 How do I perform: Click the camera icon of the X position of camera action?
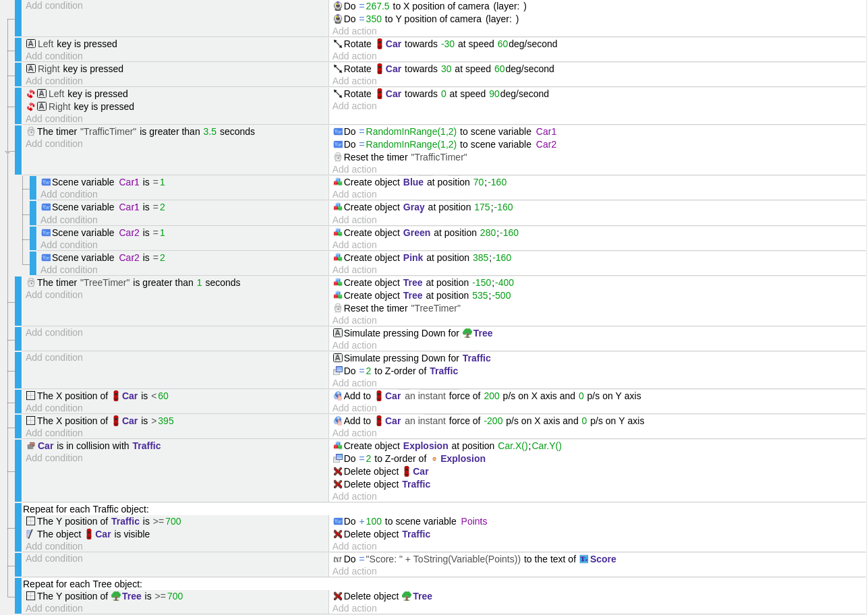[338, 6]
